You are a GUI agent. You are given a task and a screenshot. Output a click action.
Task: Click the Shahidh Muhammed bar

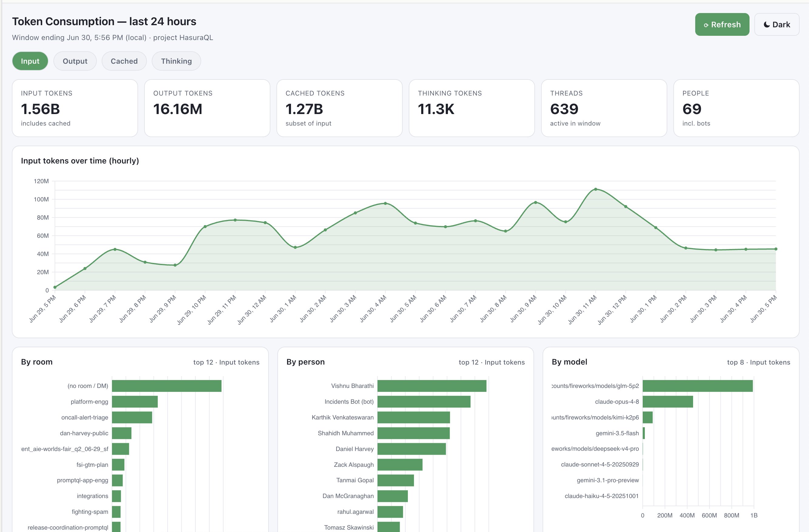click(x=413, y=433)
